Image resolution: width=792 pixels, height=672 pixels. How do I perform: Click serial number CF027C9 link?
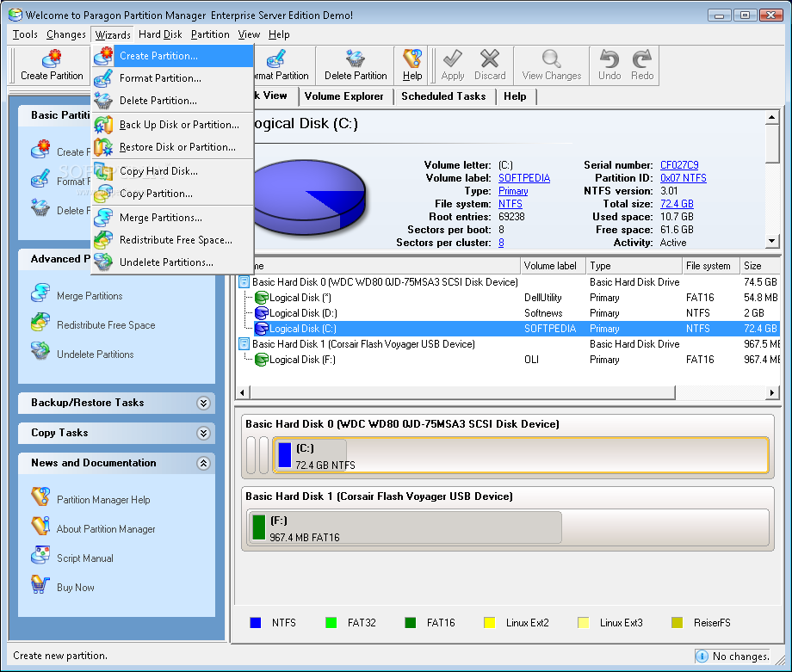pyautogui.click(x=679, y=165)
